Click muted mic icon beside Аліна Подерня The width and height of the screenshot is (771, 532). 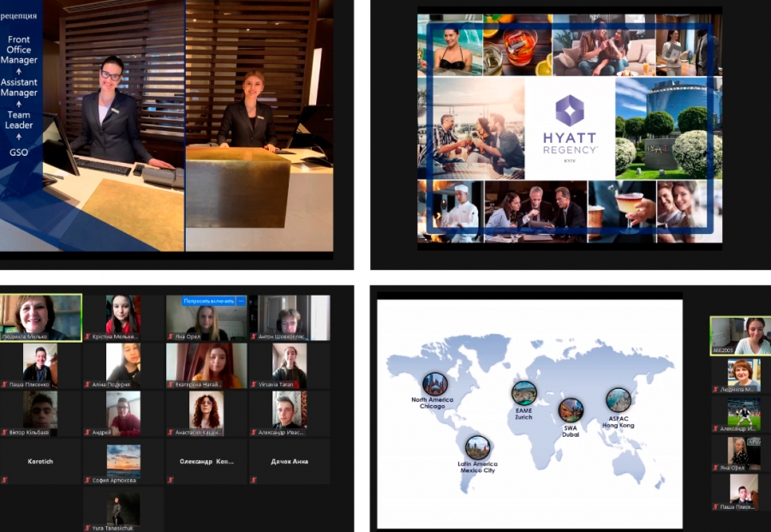87,385
